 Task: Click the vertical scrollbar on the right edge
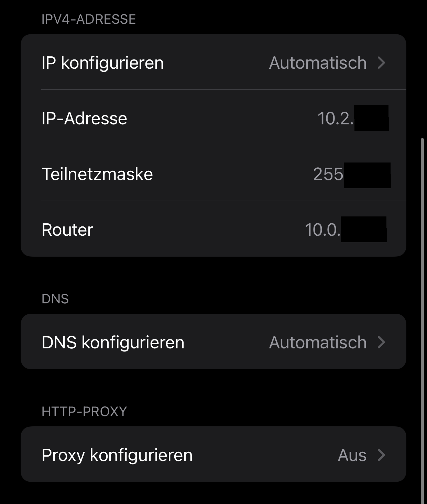tap(423, 309)
